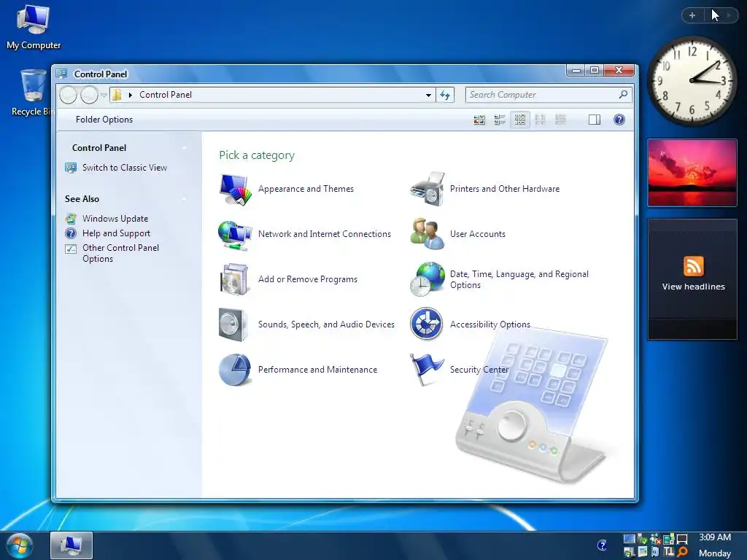Click the 3:09 AM taskbar clock
Screen dimensions: 747x560
[715, 537]
